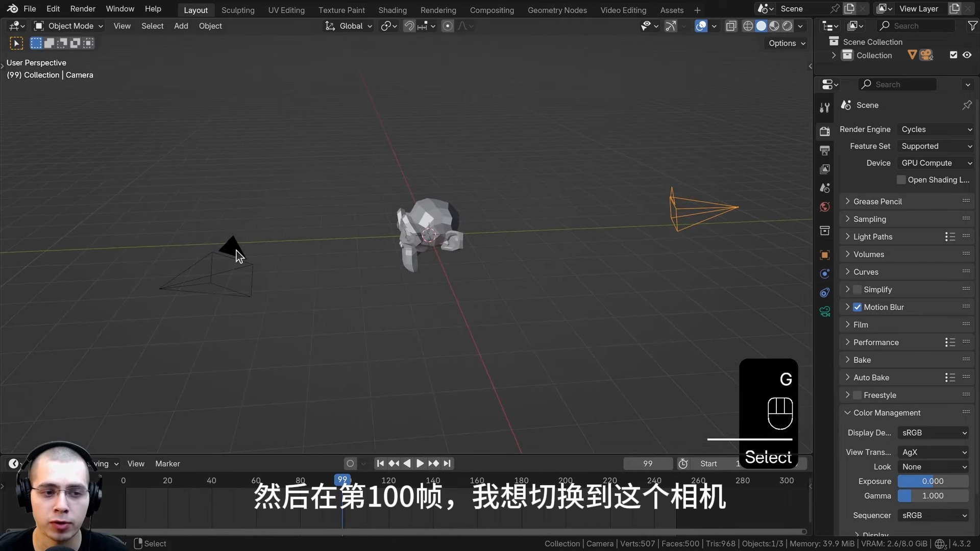Open the World properties tab icon

tap(824, 207)
